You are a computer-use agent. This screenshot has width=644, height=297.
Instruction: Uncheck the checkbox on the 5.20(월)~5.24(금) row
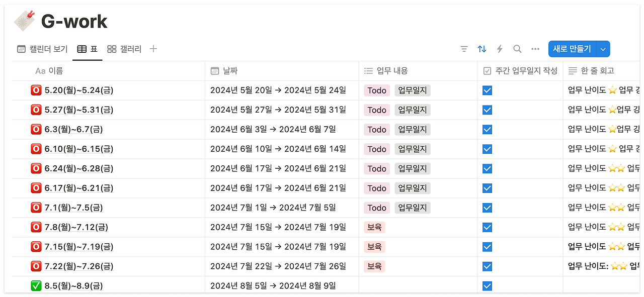coord(487,90)
